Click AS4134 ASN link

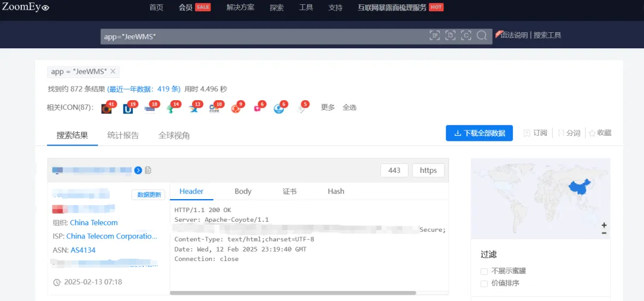83,250
